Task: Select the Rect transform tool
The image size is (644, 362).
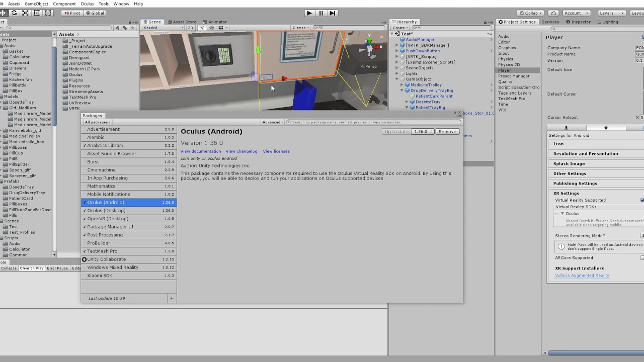Action: 37,13
